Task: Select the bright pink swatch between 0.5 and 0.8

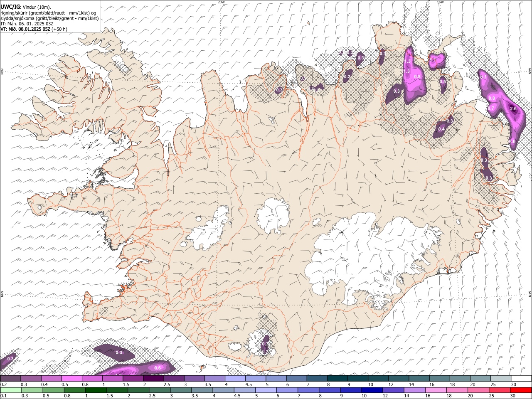Action: (x=72, y=379)
